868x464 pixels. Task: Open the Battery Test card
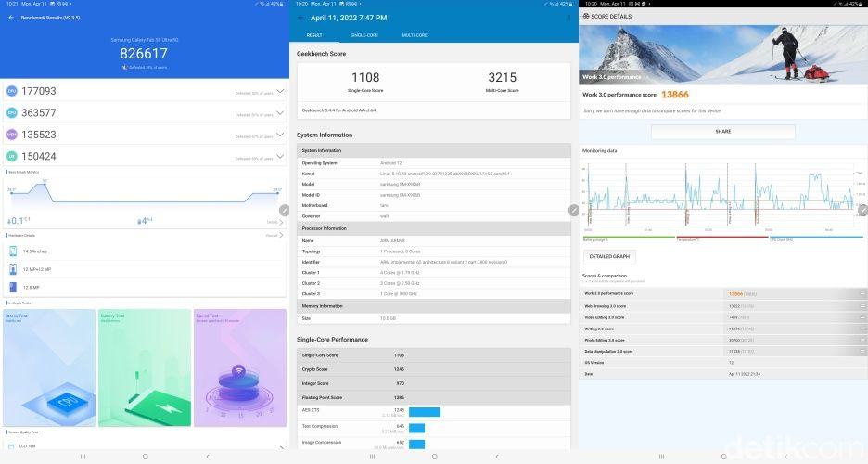click(x=145, y=367)
